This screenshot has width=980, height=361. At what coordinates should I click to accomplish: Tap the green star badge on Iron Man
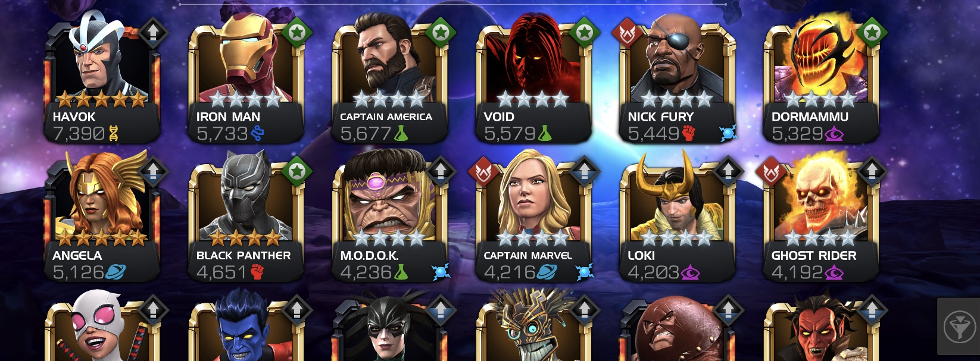pyautogui.click(x=297, y=32)
